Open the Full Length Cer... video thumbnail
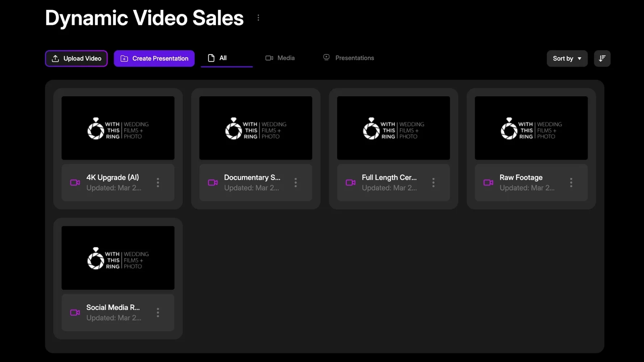644x362 pixels. (x=394, y=128)
